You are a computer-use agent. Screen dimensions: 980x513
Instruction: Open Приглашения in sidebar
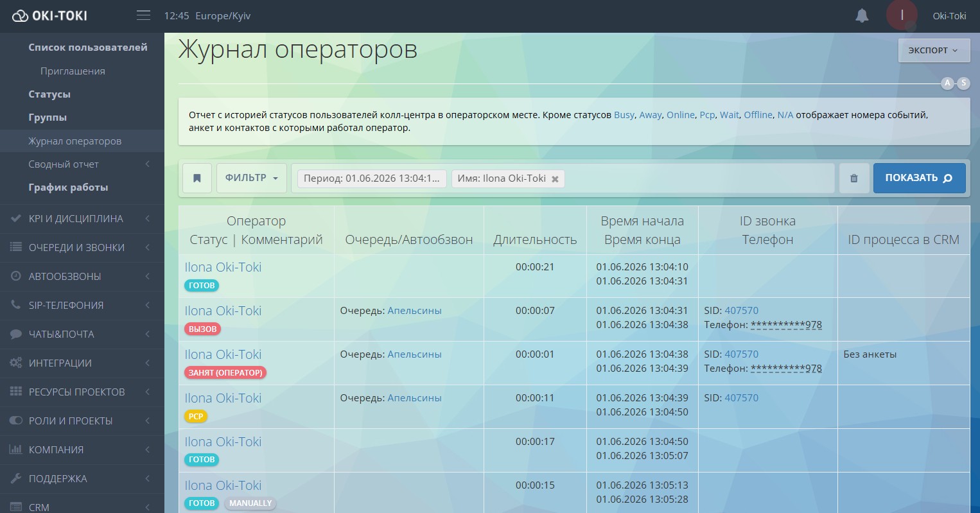click(73, 71)
